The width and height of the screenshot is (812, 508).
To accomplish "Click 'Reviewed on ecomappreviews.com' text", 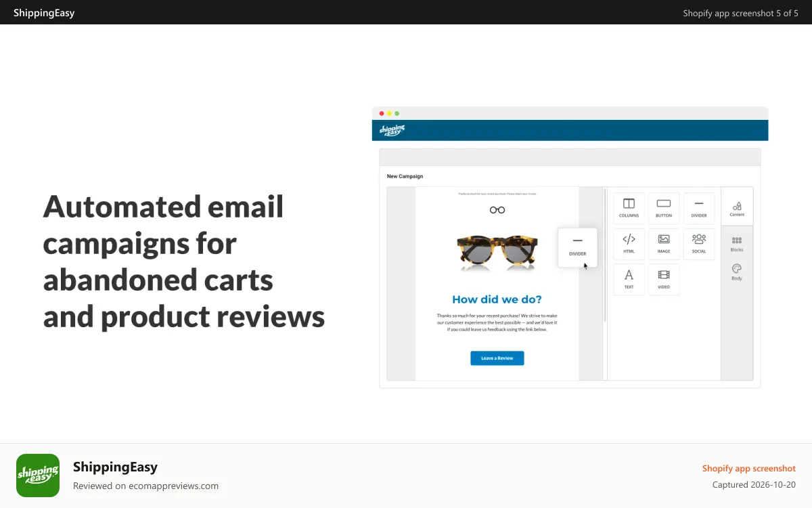I will pyautogui.click(x=145, y=486).
